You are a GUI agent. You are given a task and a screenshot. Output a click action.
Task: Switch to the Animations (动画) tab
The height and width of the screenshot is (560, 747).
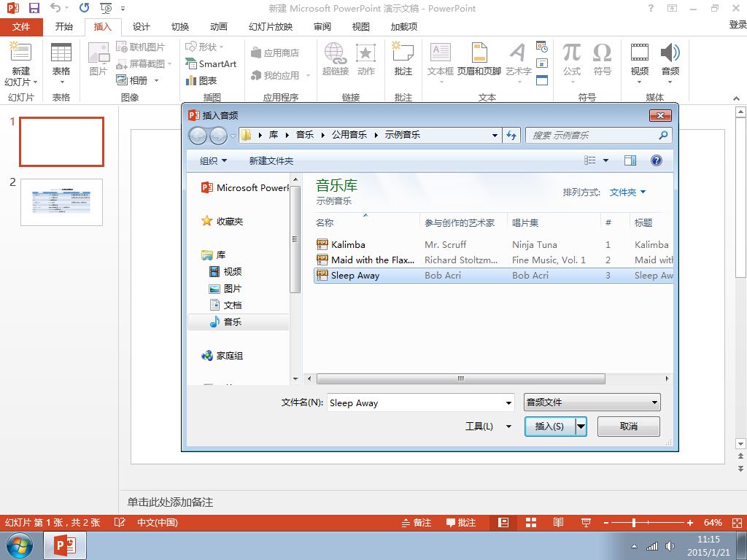point(219,27)
